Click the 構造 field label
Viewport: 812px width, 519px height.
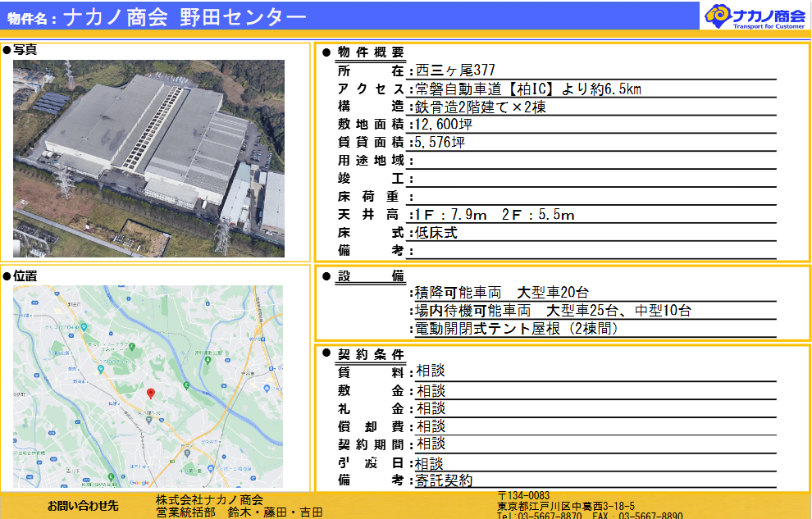(x=371, y=107)
